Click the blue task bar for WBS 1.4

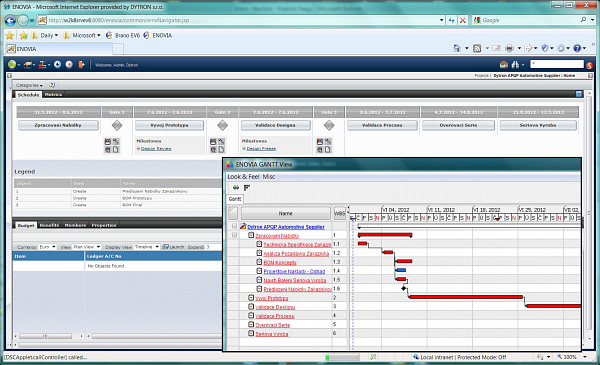pyautogui.click(x=401, y=270)
